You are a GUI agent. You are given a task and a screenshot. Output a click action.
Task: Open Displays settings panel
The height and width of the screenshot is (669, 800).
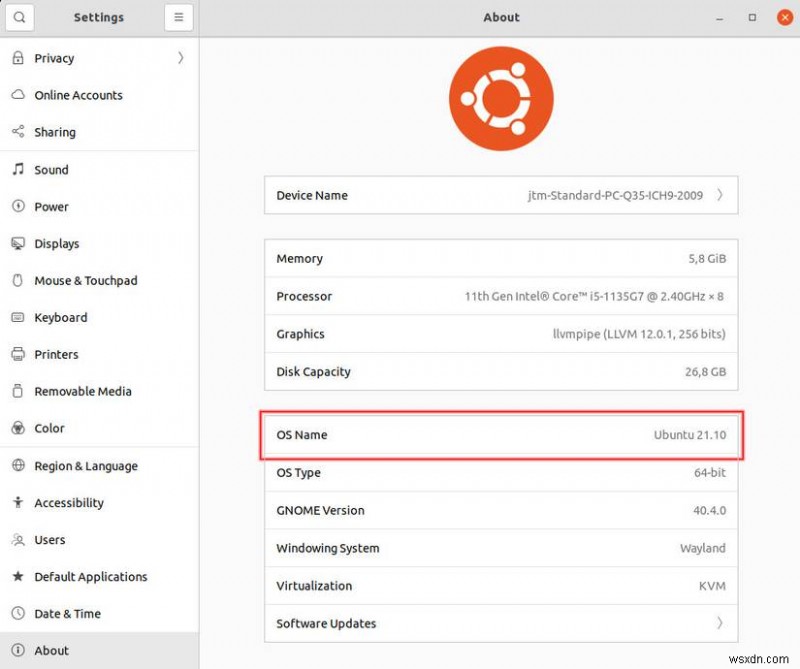(99, 243)
